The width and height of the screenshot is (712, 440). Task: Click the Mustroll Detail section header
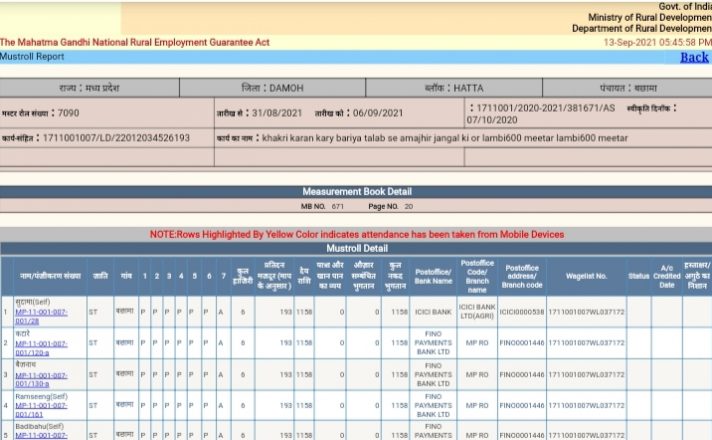(x=357, y=248)
